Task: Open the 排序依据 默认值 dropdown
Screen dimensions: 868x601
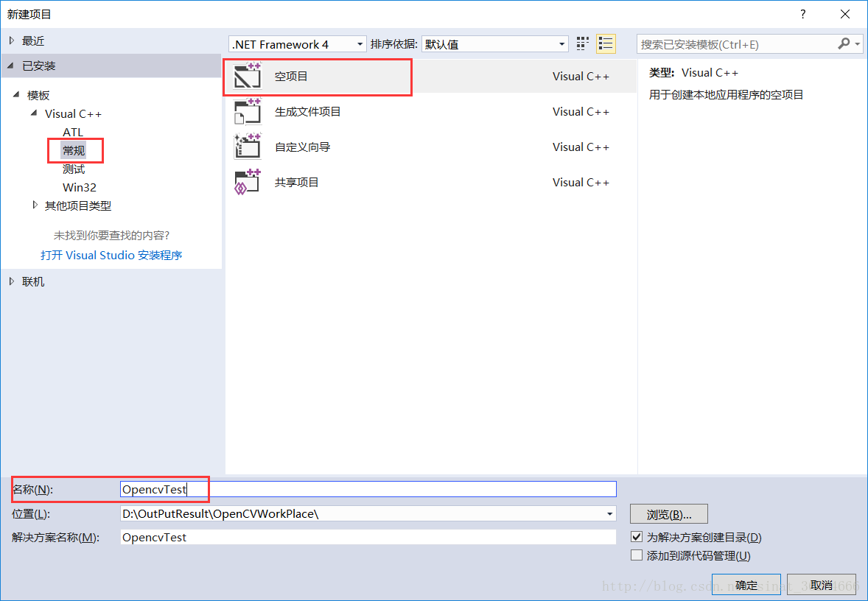Action: (x=495, y=44)
